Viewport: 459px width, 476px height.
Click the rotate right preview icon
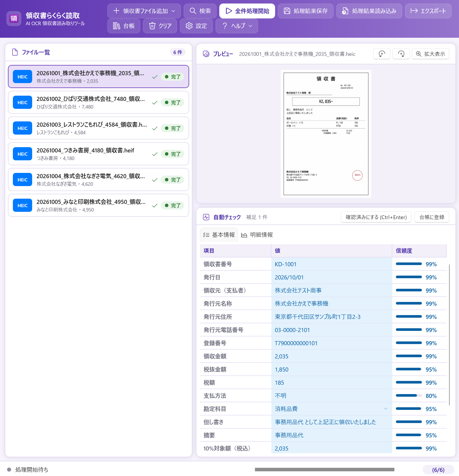pos(401,54)
